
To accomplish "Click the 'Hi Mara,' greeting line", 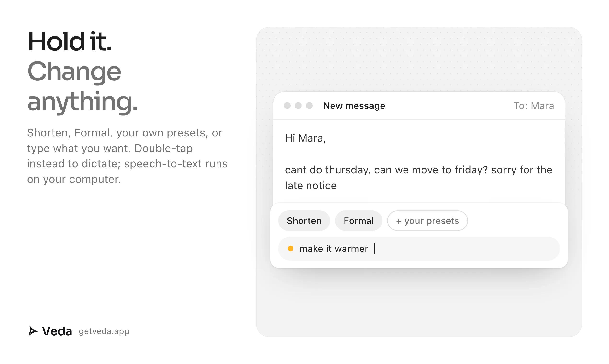I will tap(305, 139).
